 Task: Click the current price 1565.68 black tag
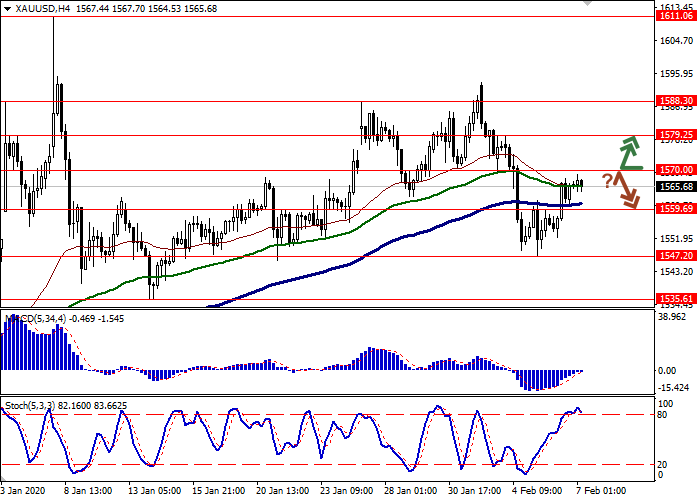pos(677,187)
